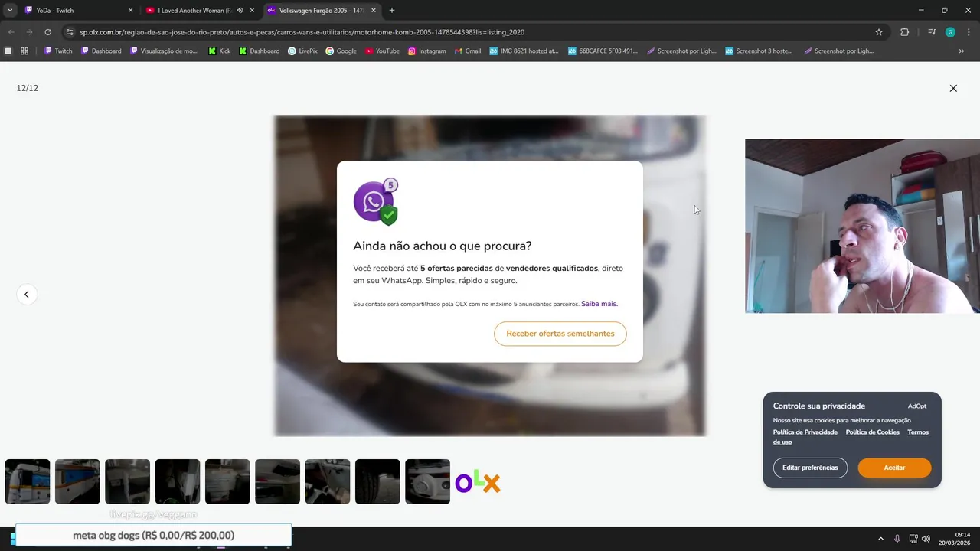Open the Extensions puzzle icon
The height and width of the screenshot is (551, 980).
(905, 32)
